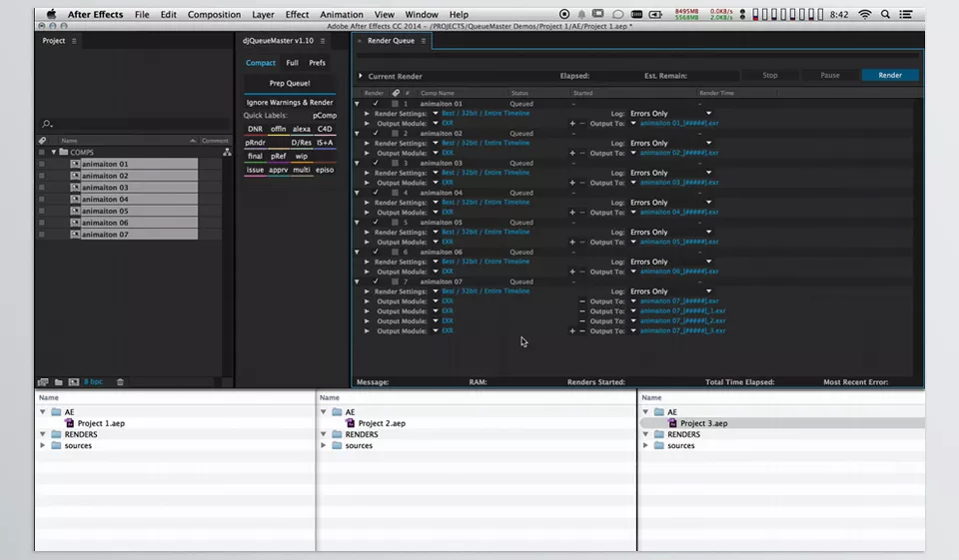Open Project 2.aep file icon in Finder

[351, 423]
